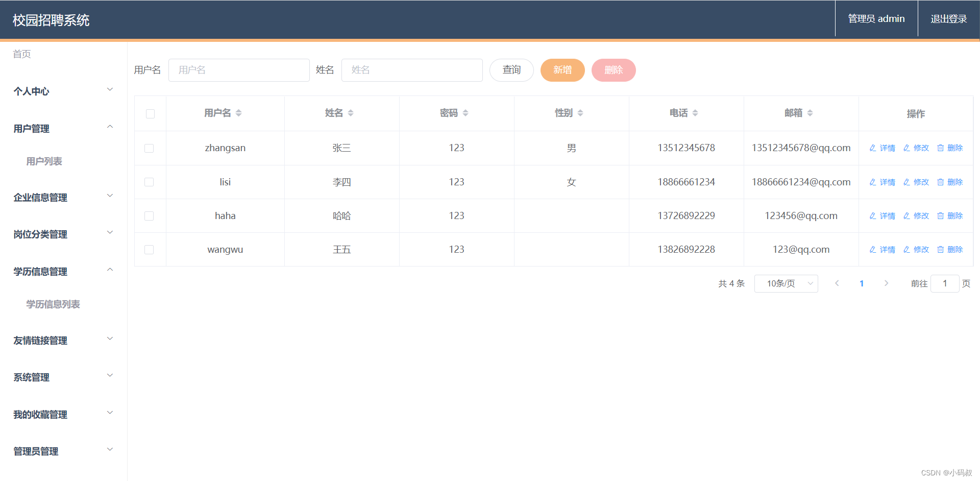This screenshot has height=481, width=980.
Task: Open details for wangwu row
Action: pyautogui.click(x=882, y=250)
